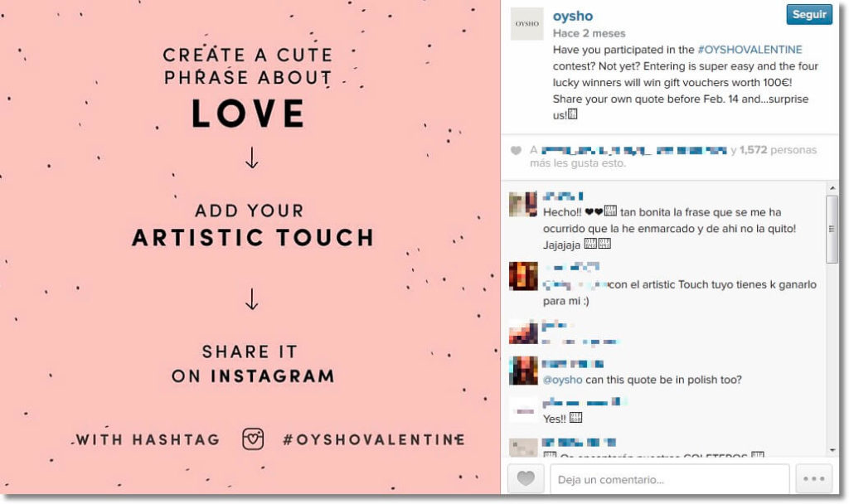
Task: Open avatar of the 'Hecho!!' commenter
Action: point(523,204)
